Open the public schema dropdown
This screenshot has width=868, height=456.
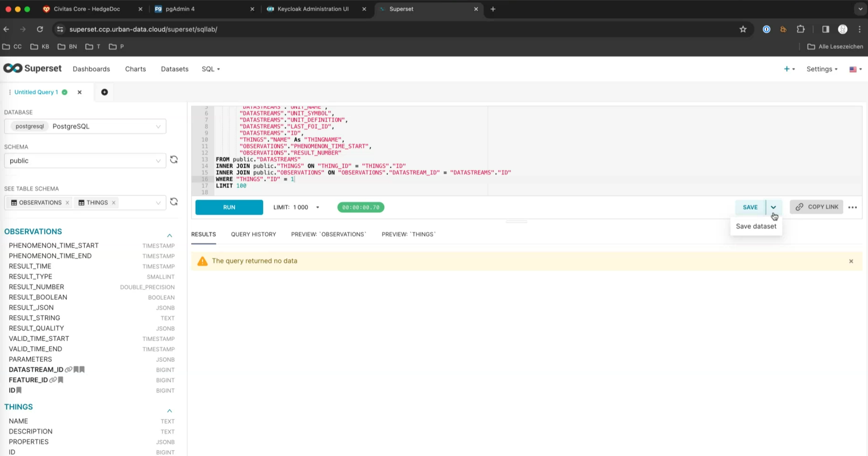click(85, 161)
